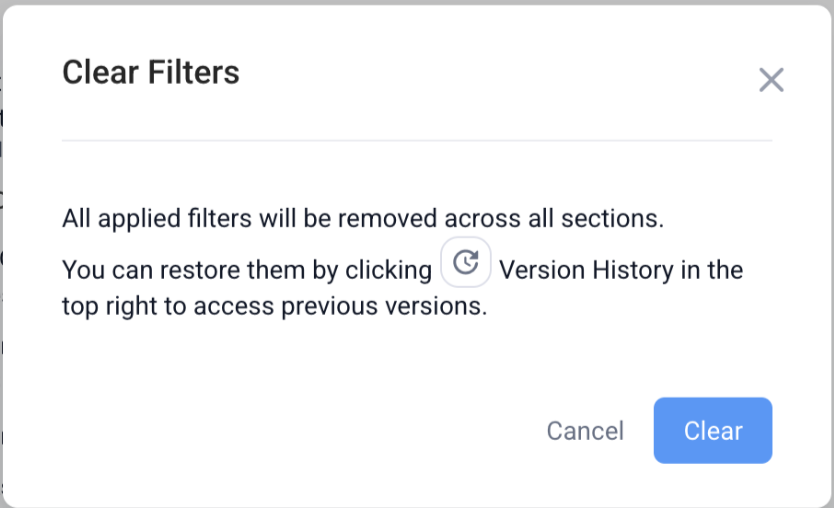Click the "Clear Filters" dialog heading
The height and width of the screenshot is (508, 834).
(x=151, y=73)
